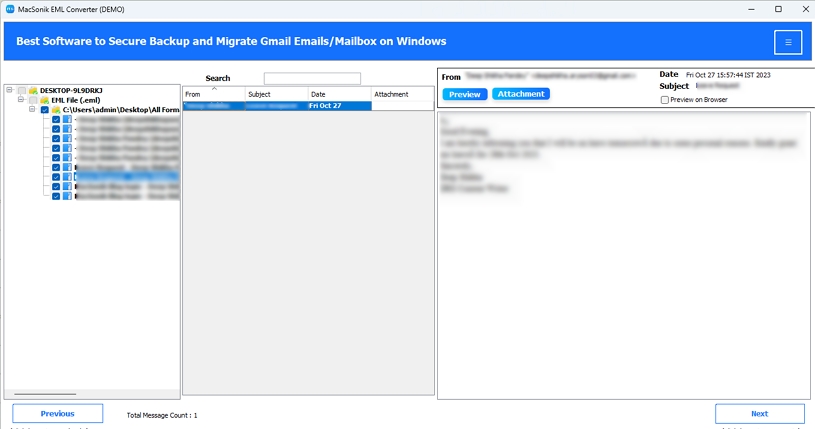Select the EML File (.eml) tree label

pos(76,100)
